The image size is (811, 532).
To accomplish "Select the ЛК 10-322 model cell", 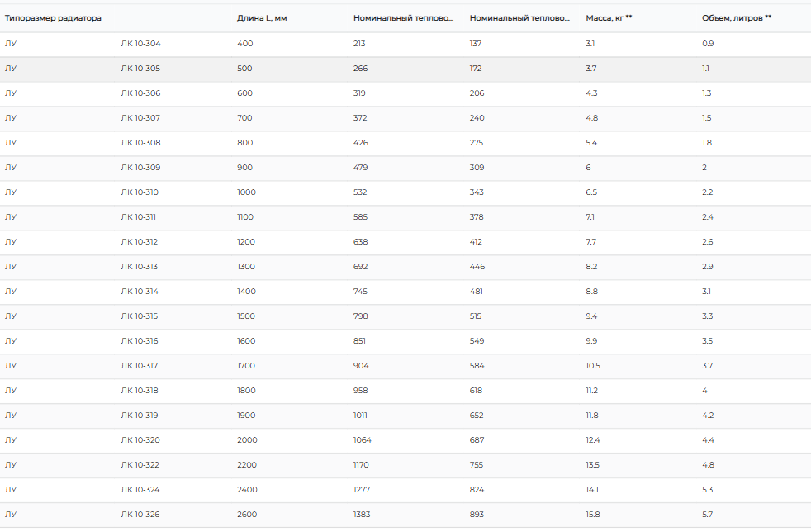I will pyautogui.click(x=140, y=465).
